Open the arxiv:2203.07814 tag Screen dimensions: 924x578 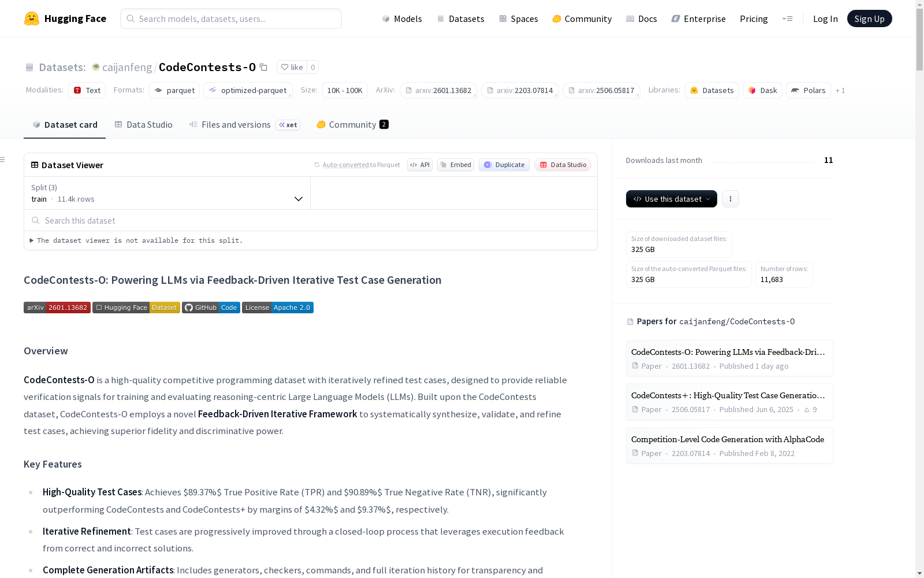[x=520, y=90]
